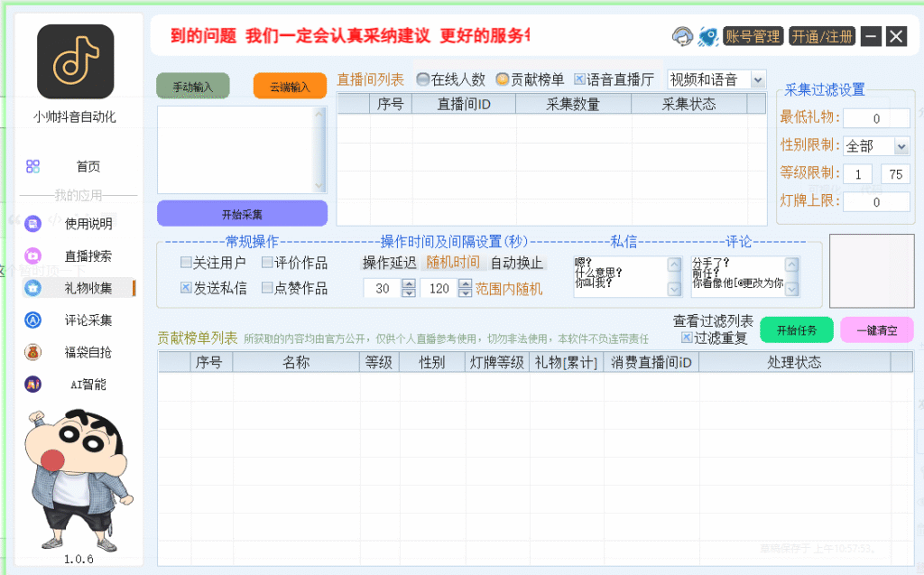Image resolution: width=924 pixels, height=575 pixels.
Task: Enable the 关注用户 checkbox
Action: (187, 264)
